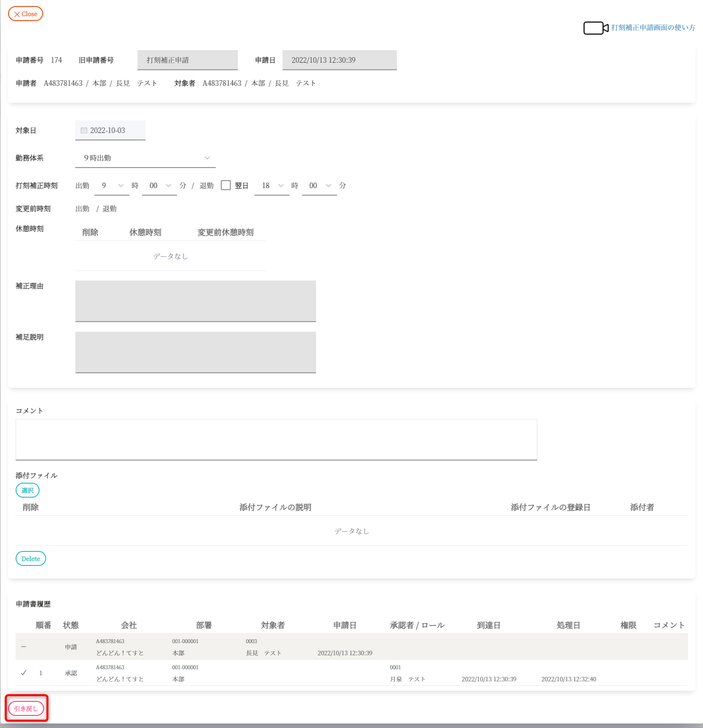This screenshot has height=728, width=703.
Task: Click the 補足説明 text area
Action: click(196, 352)
